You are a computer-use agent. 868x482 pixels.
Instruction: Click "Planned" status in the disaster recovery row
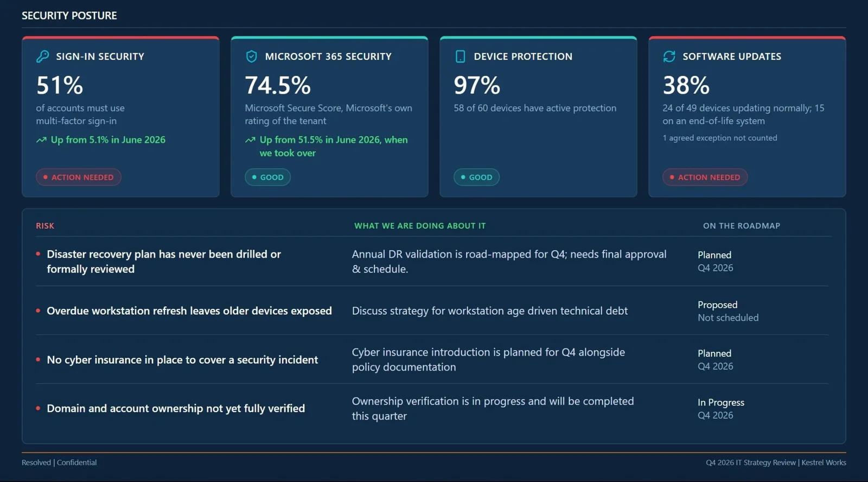click(714, 255)
